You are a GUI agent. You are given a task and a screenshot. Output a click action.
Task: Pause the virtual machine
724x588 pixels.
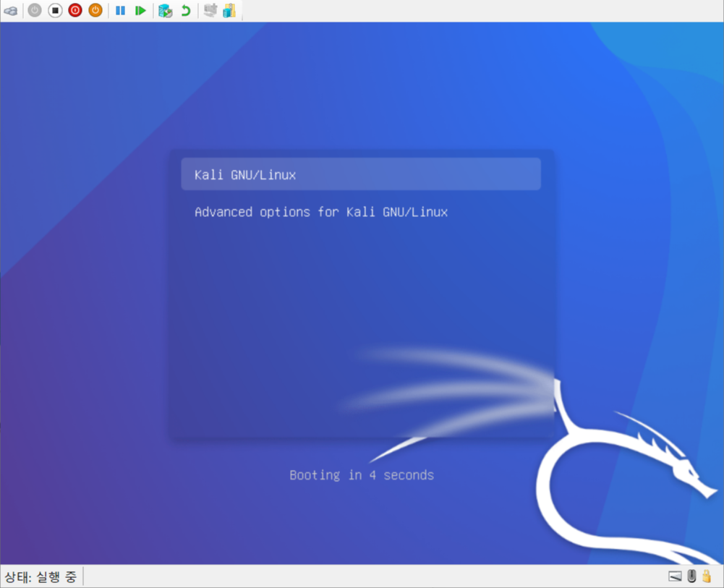[x=121, y=10]
